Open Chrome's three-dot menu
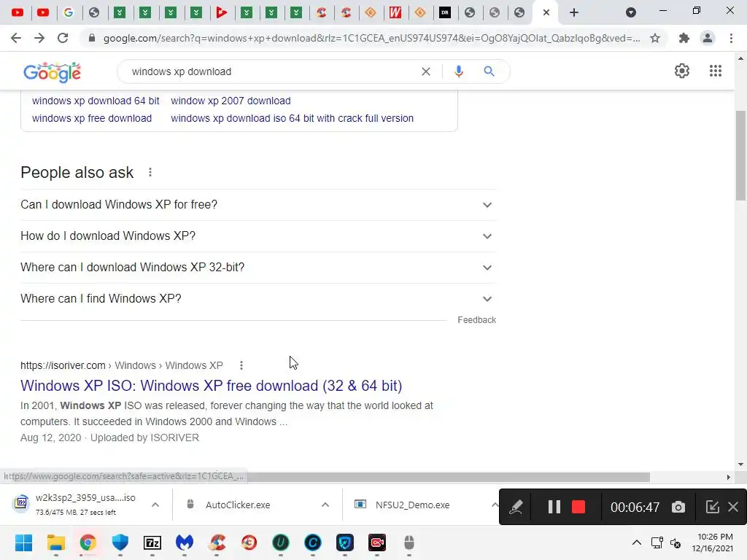747x560 pixels. coord(731,38)
